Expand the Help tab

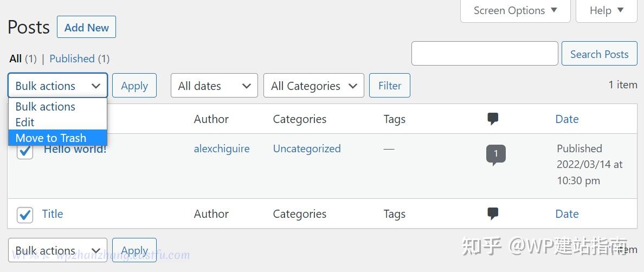pyautogui.click(x=606, y=10)
